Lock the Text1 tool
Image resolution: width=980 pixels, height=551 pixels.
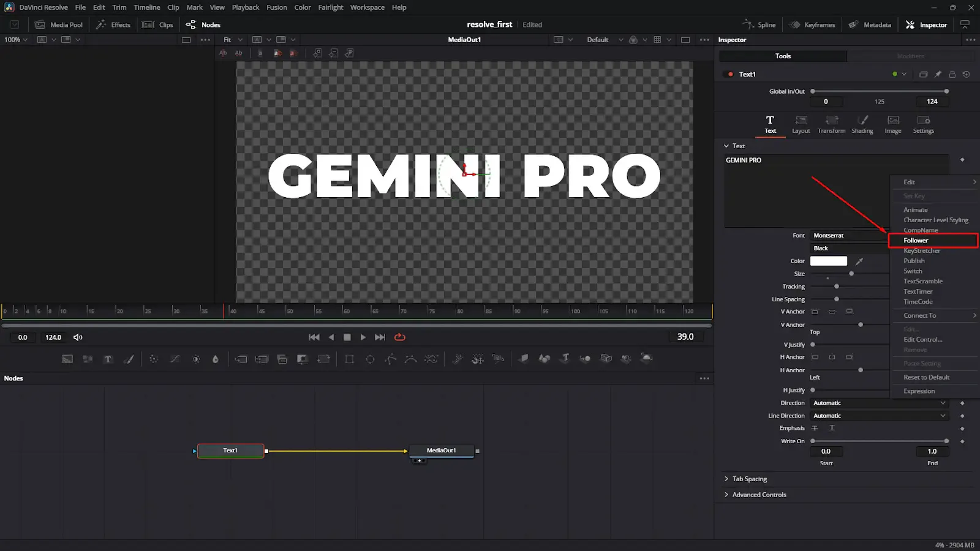952,74
